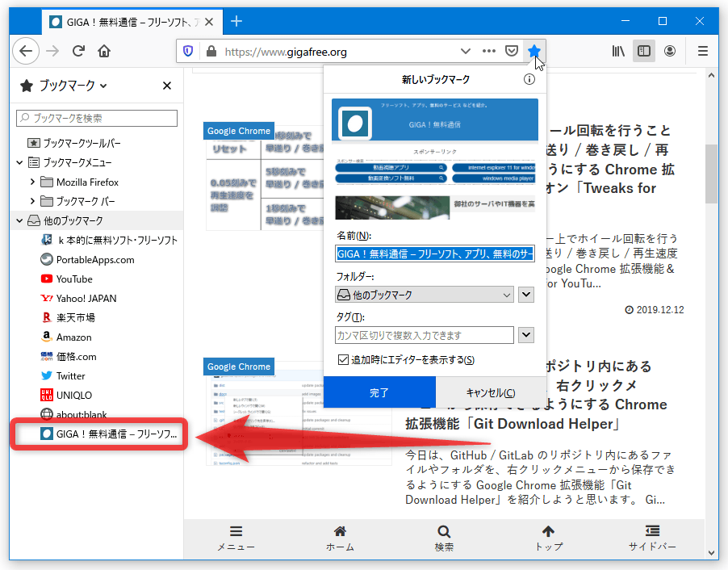Open the フォルダー dropdown 他のブックマーク
This screenshot has width=728, height=570.
pyautogui.click(x=424, y=295)
